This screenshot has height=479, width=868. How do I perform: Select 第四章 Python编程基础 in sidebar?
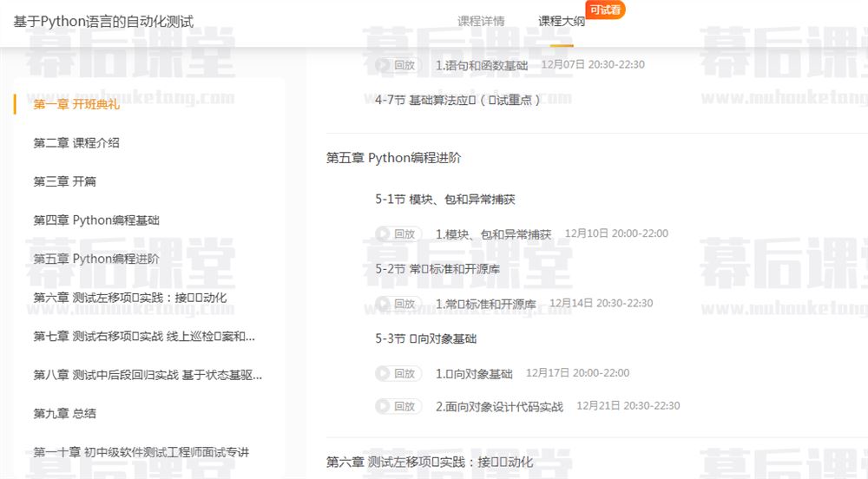pos(96,220)
